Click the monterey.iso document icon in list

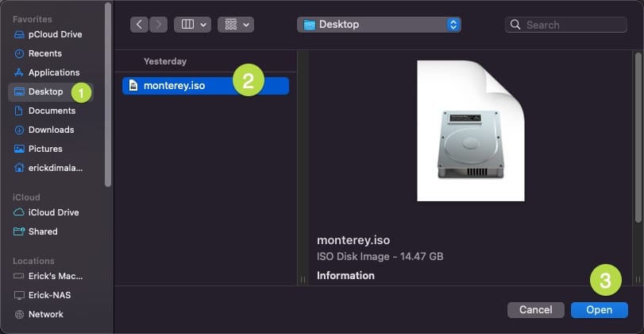(x=133, y=86)
